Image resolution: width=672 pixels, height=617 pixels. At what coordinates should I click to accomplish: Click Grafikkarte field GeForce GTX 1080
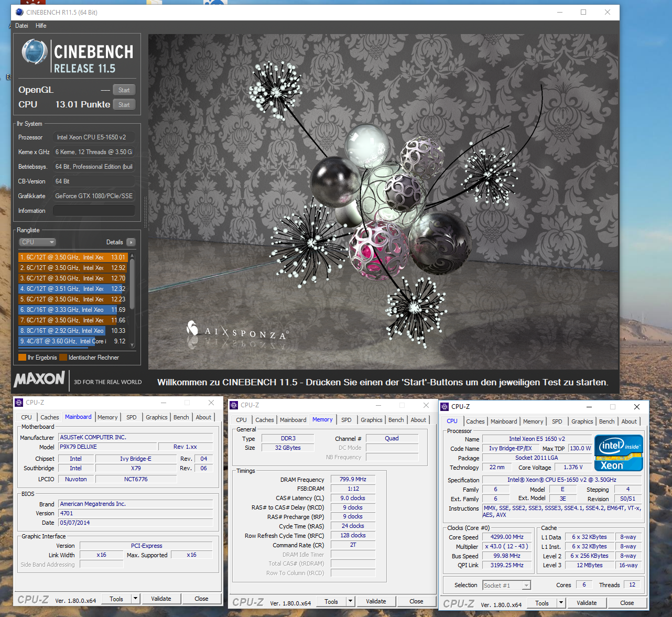coord(94,196)
